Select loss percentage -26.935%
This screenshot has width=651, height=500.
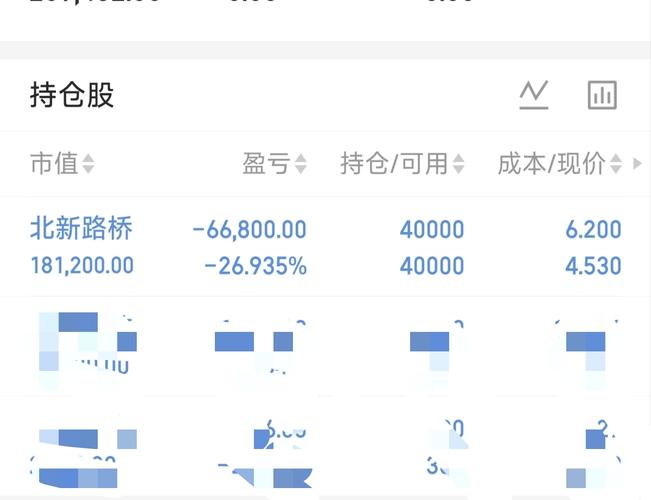click(256, 266)
